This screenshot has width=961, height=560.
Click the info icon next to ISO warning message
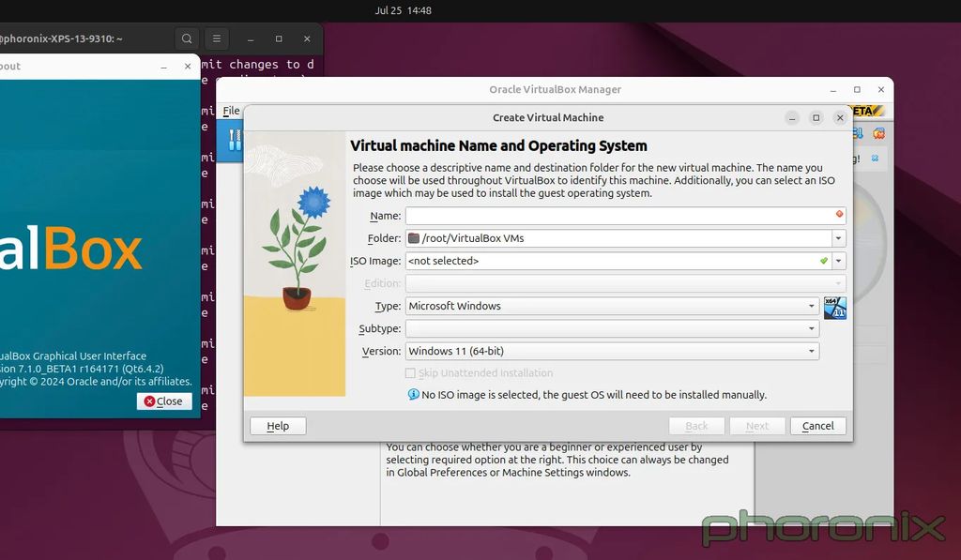point(412,394)
